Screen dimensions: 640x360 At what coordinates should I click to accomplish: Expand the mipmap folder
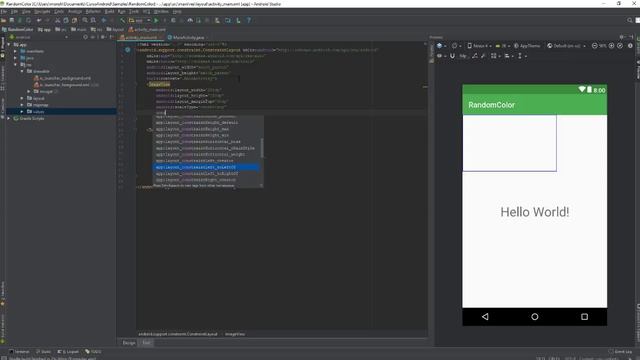22,105
